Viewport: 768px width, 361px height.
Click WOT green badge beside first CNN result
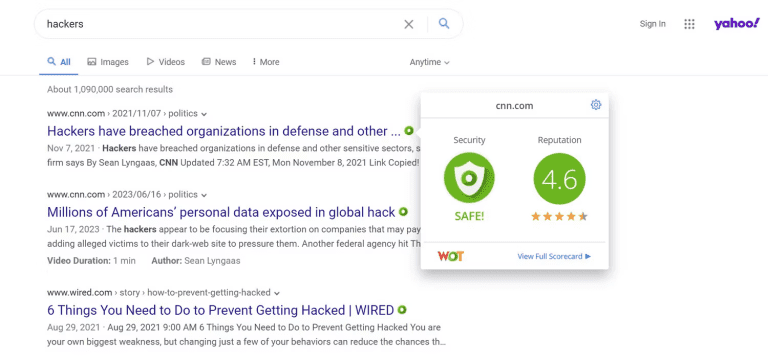click(x=409, y=131)
